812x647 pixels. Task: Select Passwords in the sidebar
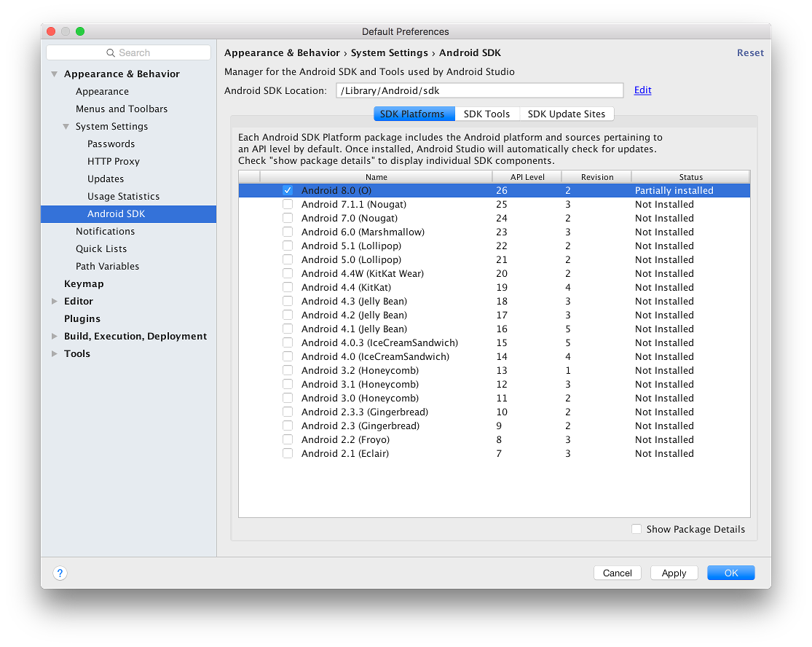111,144
